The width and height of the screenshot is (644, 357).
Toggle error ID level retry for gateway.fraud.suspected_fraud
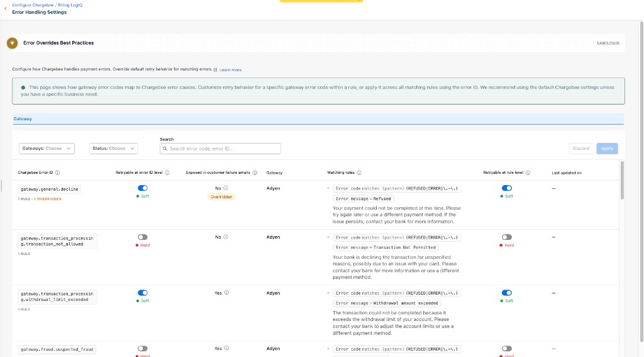coord(143,349)
